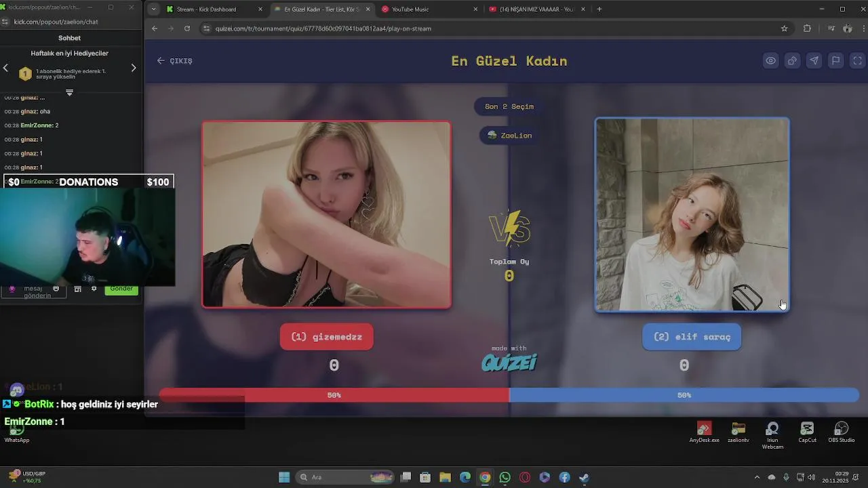Reload the quizei page
Viewport: 868px width, 488px height.
pos(187,28)
